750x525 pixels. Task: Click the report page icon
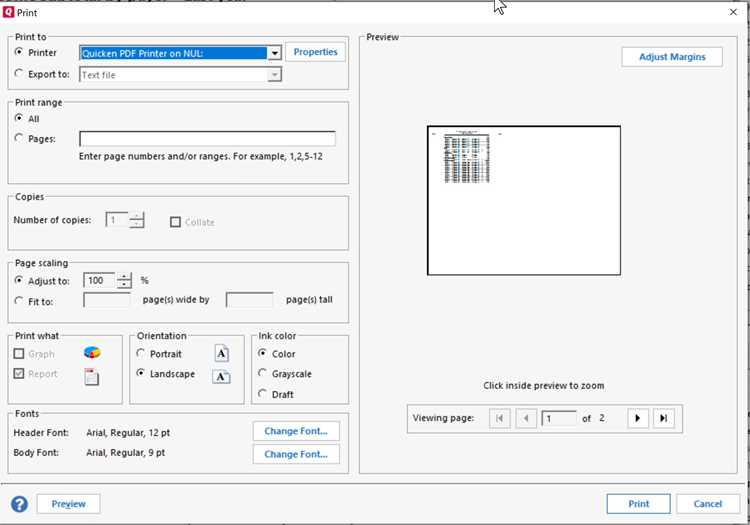(91, 377)
